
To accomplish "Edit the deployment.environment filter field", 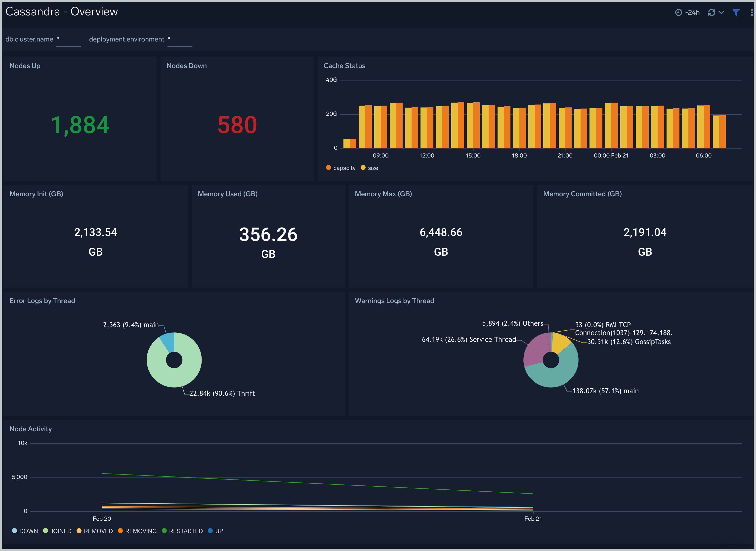I will click(x=180, y=39).
